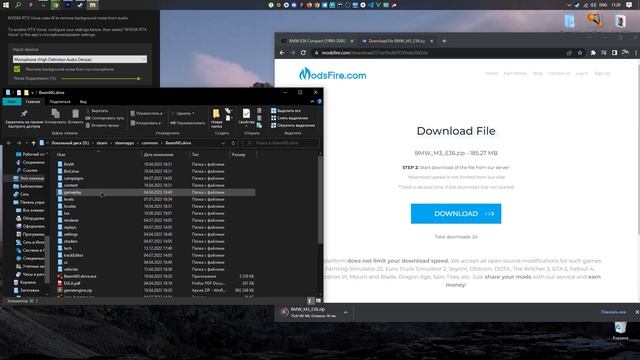Viewport: 640px width, 360px height.
Task: Open the Move to dropdown in Explorer ribbon
Action: pyautogui.click(x=147, y=113)
